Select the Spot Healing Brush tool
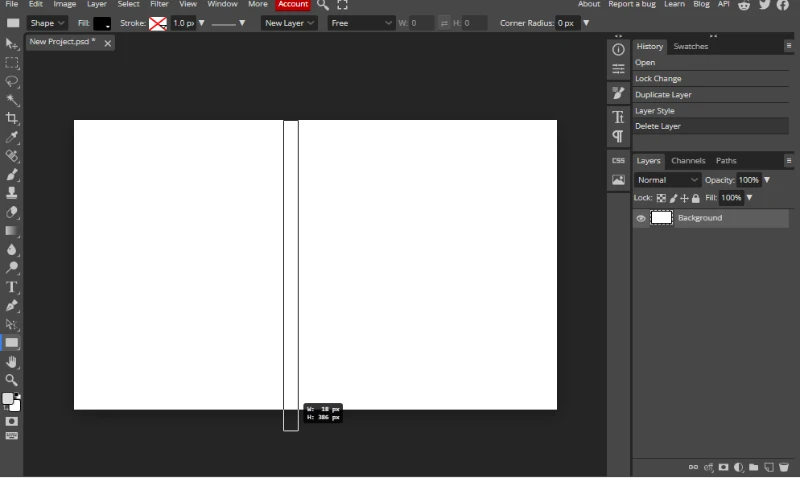The height and width of the screenshot is (478, 800). [11, 156]
